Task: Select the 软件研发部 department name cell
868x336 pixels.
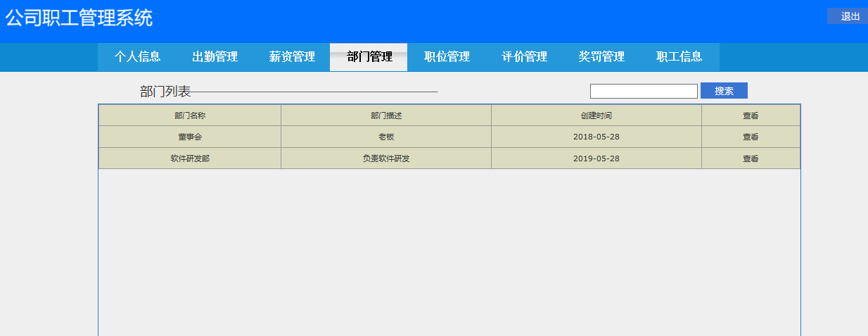Action: [190, 158]
